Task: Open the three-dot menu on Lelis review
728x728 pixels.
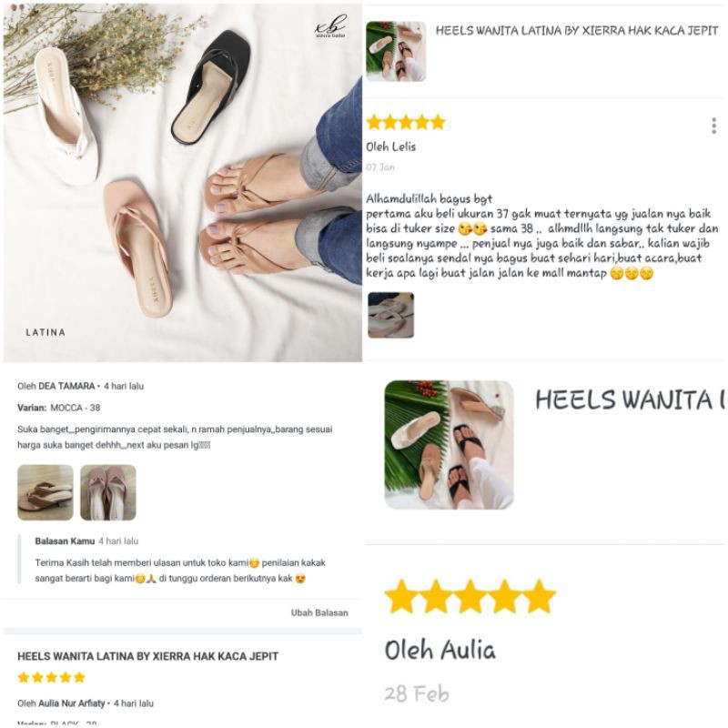Action: click(x=713, y=126)
